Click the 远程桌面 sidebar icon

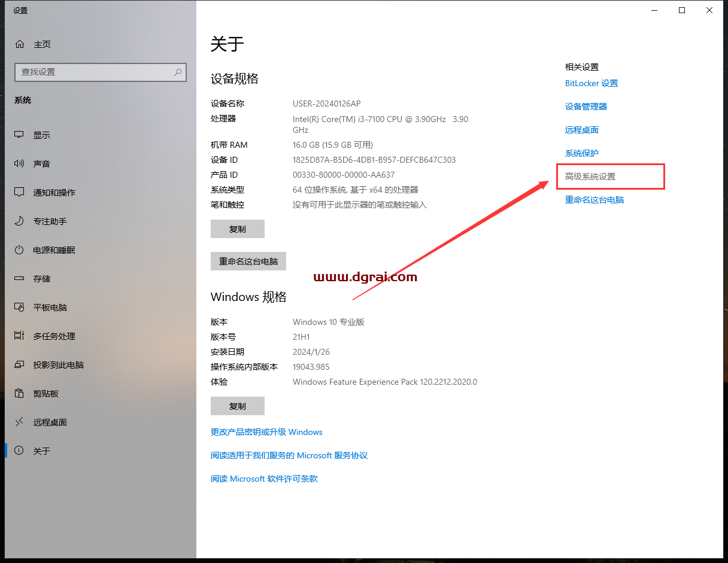click(x=20, y=422)
